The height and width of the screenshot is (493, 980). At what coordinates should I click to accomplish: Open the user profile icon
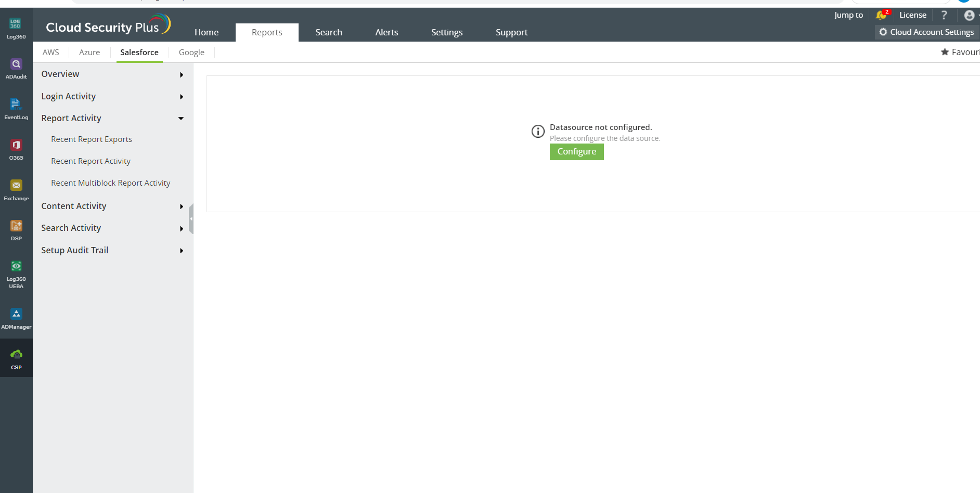coord(969,15)
